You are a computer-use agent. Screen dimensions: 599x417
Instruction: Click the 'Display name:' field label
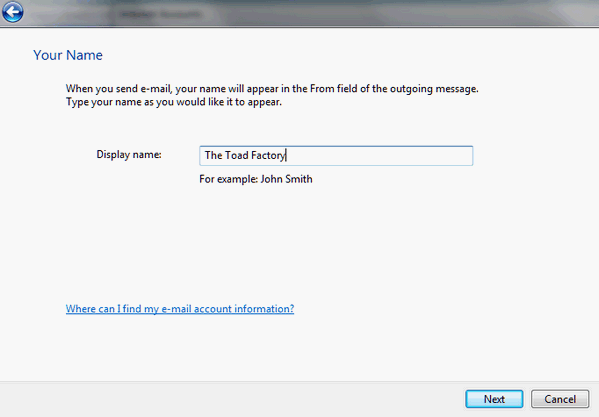point(129,154)
